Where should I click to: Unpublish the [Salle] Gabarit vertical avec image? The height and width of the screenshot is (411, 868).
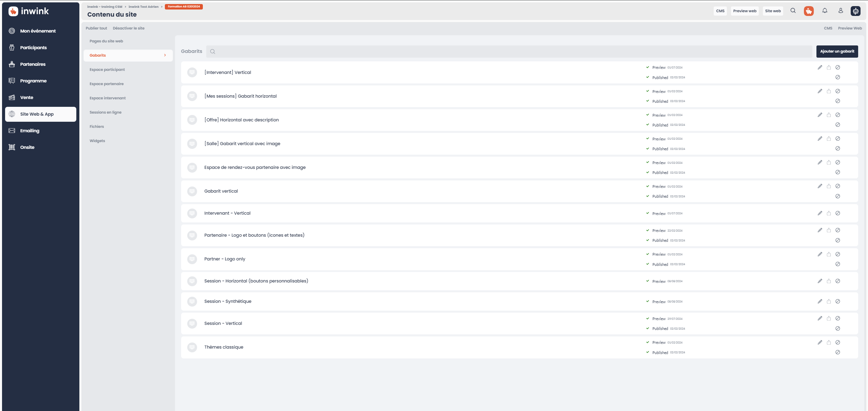[837, 149]
